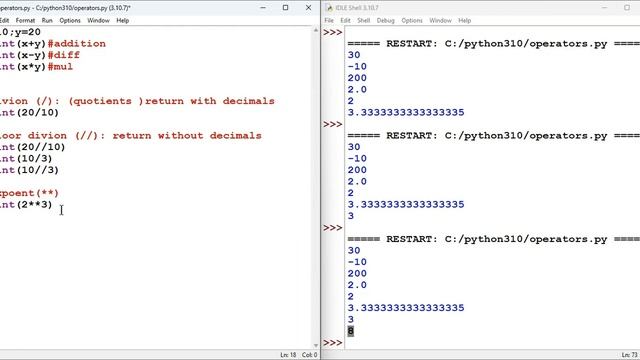Maximize the IDLE Shell window
Viewport: 640px width, 360px height.
point(627,8)
